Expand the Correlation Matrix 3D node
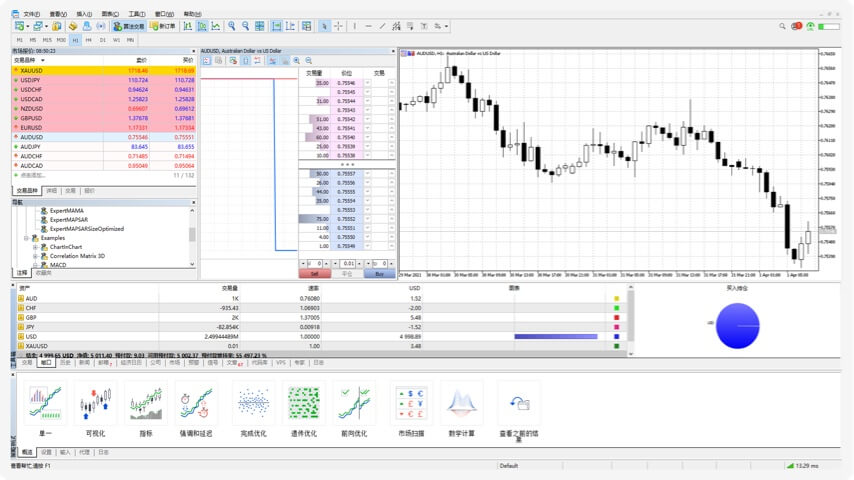854x480 pixels. point(35,256)
